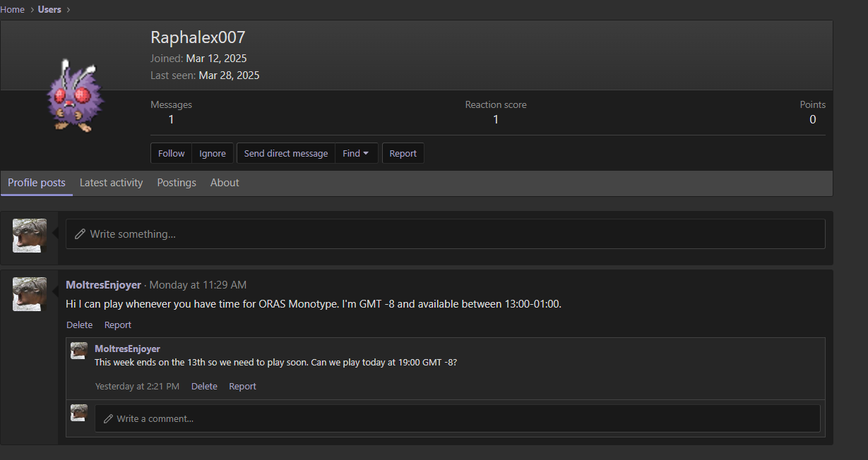The width and height of the screenshot is (868, 460).
Task: Open the Monday at 11:29 AM timestamp
Action: [x=198, y=285]
